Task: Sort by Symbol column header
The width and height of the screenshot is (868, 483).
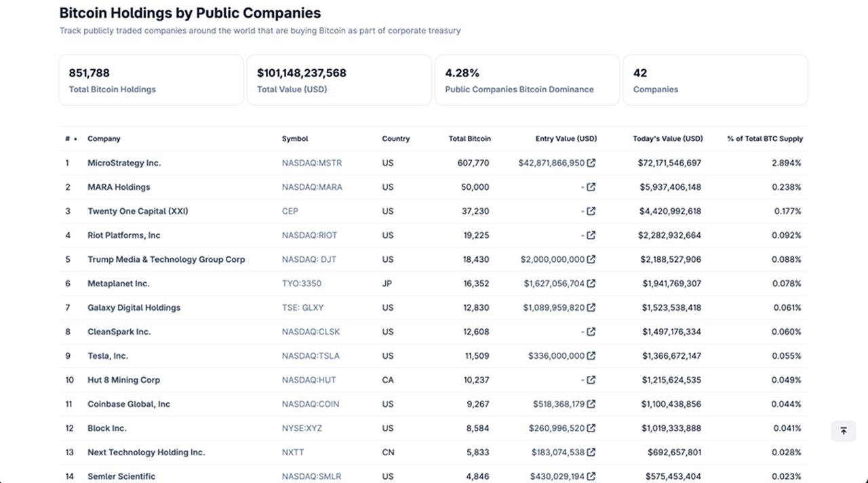Action: 295,138
